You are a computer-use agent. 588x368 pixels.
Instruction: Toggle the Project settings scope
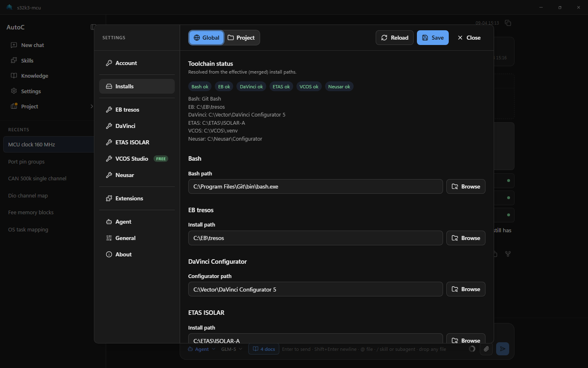tap(241, 38)
